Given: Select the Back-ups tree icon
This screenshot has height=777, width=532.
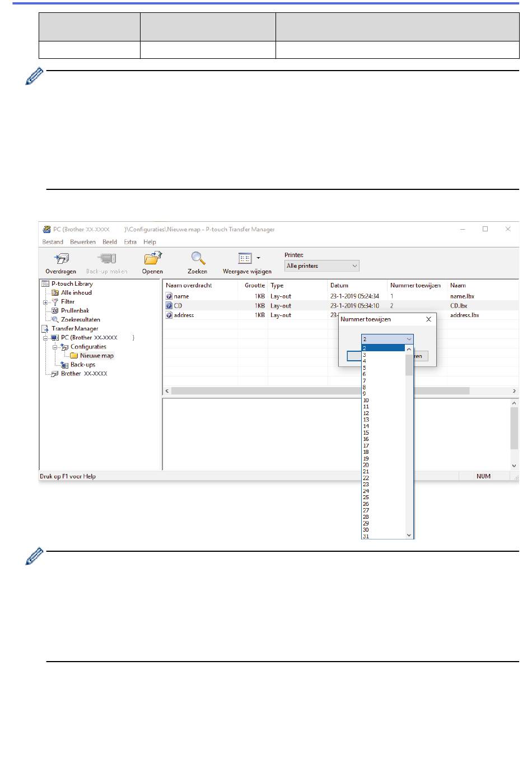Looking at the screenshot, I should click(x=64, y=365).
